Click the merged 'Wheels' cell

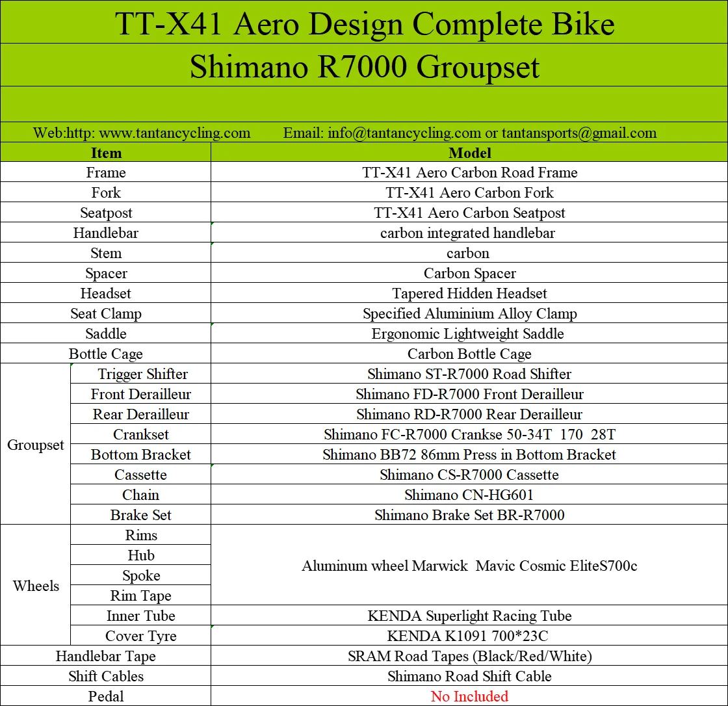35,585
